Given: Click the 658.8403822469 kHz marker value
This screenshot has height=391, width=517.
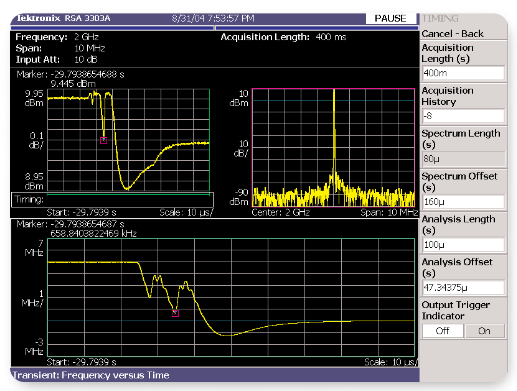Looking at the screenshot, I should coord(93,233).
